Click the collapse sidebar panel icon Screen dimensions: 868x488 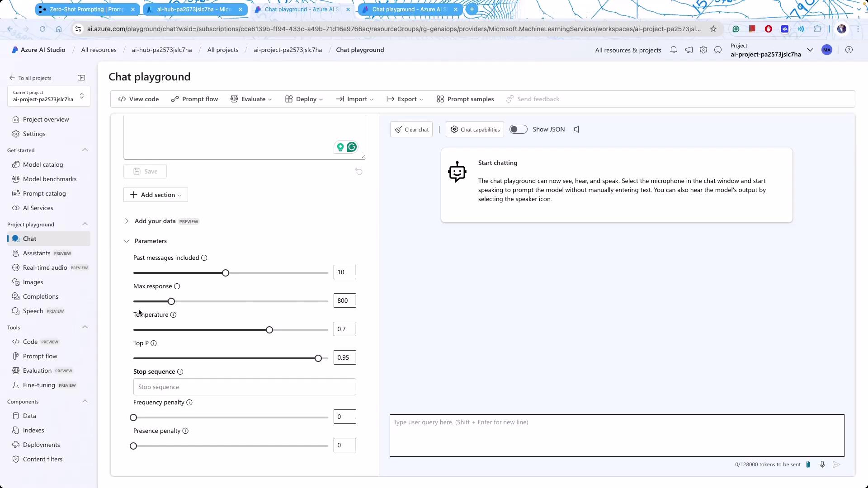(x=81, y=78)
